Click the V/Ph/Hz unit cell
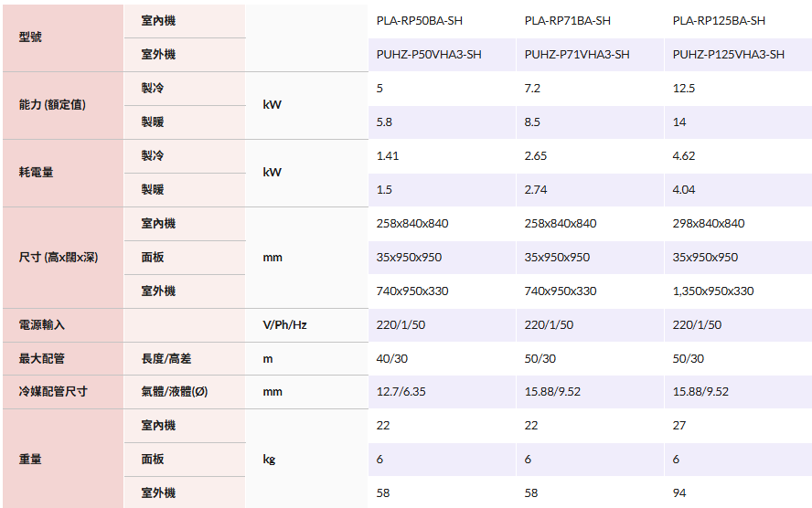812x508 pixels. click(x=306, y=325)
